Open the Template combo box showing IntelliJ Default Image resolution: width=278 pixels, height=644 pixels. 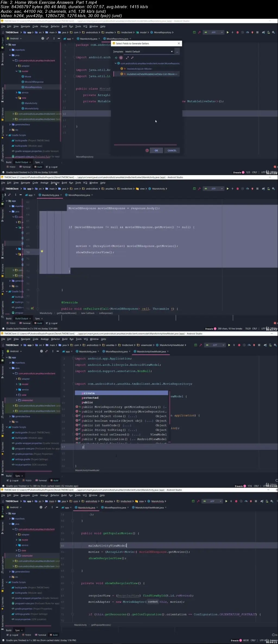(149, 51)
